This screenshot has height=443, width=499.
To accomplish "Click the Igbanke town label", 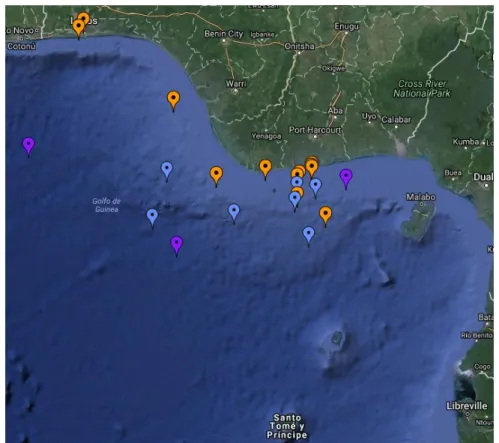I will [x=262, y=34].
